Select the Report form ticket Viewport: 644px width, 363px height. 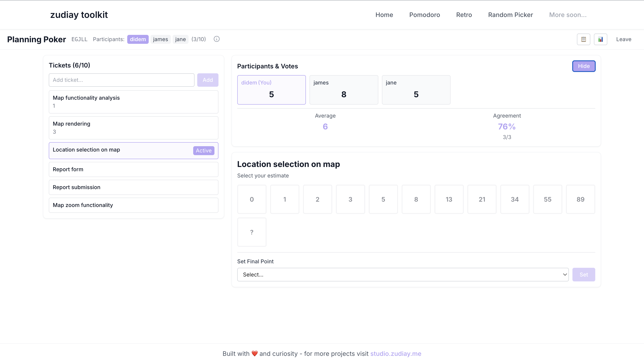133,169
